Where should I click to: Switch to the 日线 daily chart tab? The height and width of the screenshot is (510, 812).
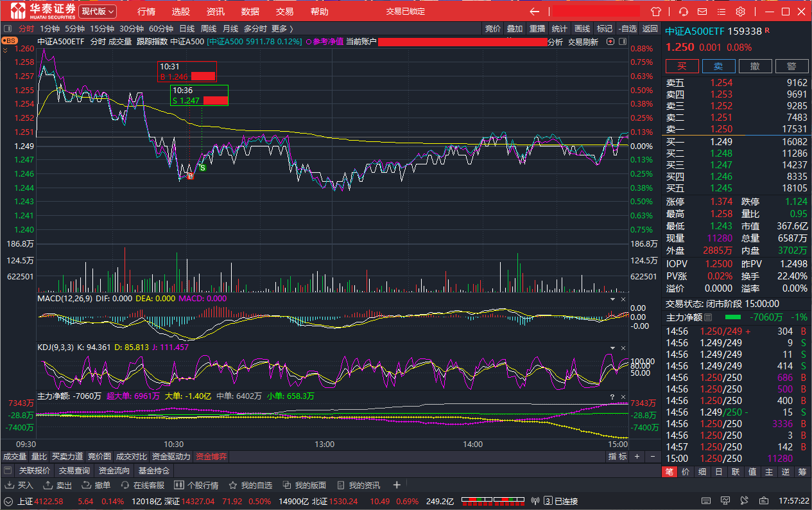[x=187, y=28]
